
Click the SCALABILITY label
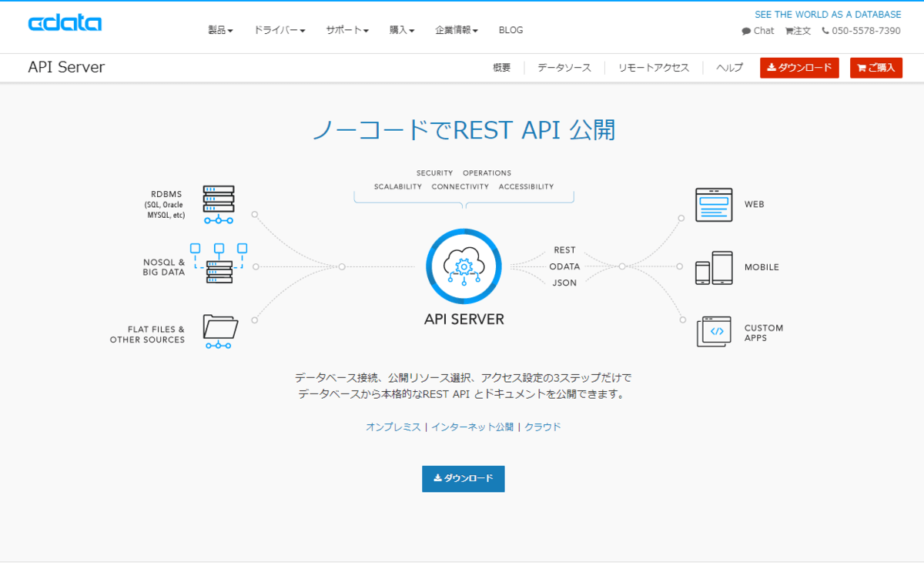[x=398, y=186]
